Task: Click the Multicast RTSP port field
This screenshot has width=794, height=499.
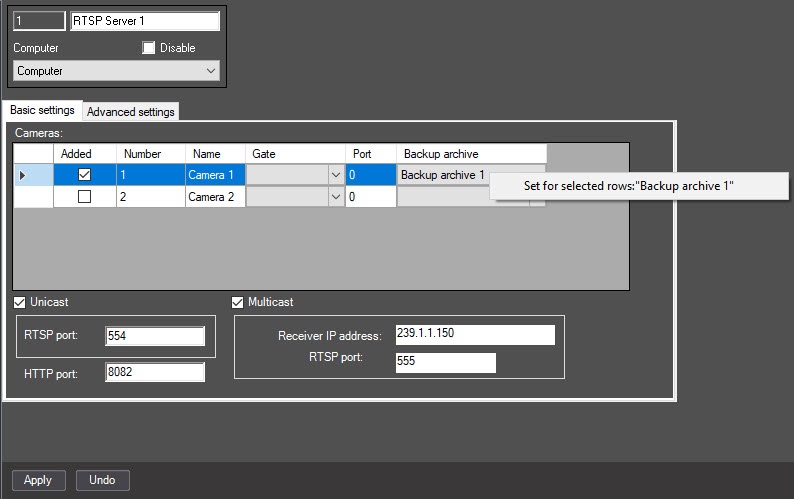Action: click(446, 362)
